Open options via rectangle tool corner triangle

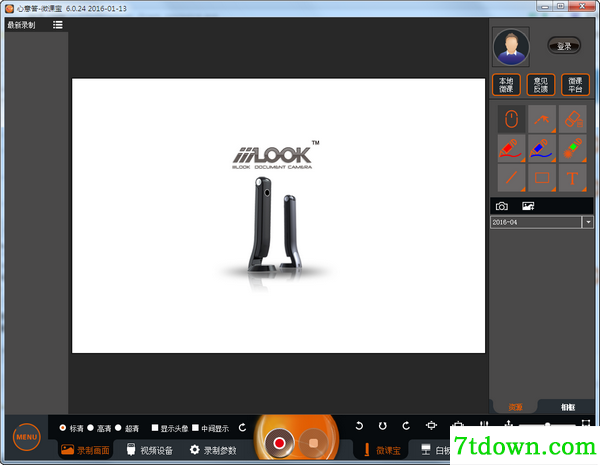tap(553, 189)
